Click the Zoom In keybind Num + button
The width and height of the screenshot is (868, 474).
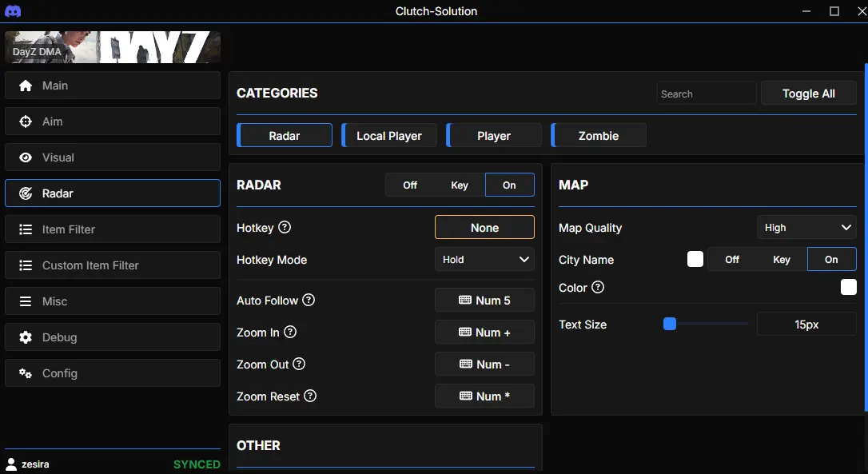pyautogui.click(x=484, y=332)
